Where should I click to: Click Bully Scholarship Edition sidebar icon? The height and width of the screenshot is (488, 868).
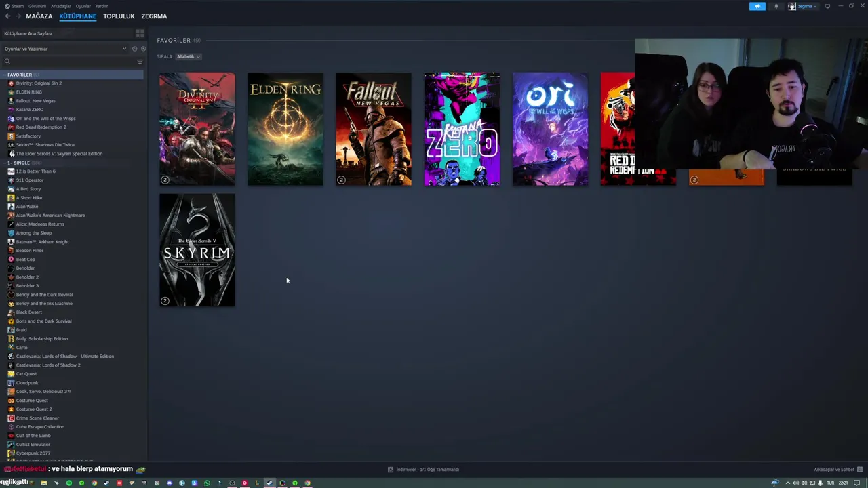pos(11,339)
